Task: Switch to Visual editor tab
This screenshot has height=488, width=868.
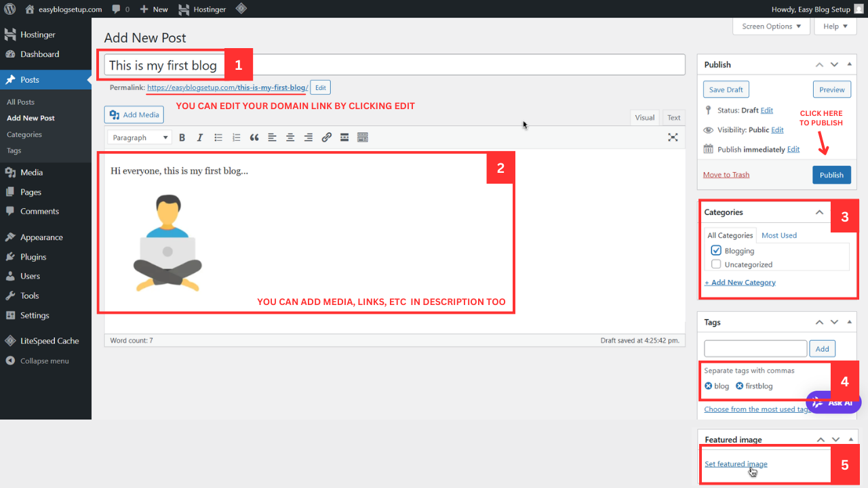Action: pos(644,117)
